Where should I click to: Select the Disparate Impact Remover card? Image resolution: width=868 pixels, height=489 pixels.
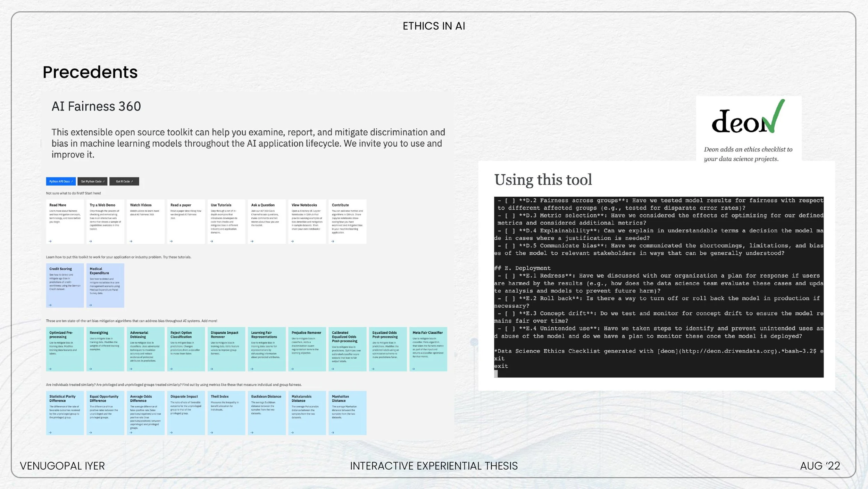click(226, 349)
